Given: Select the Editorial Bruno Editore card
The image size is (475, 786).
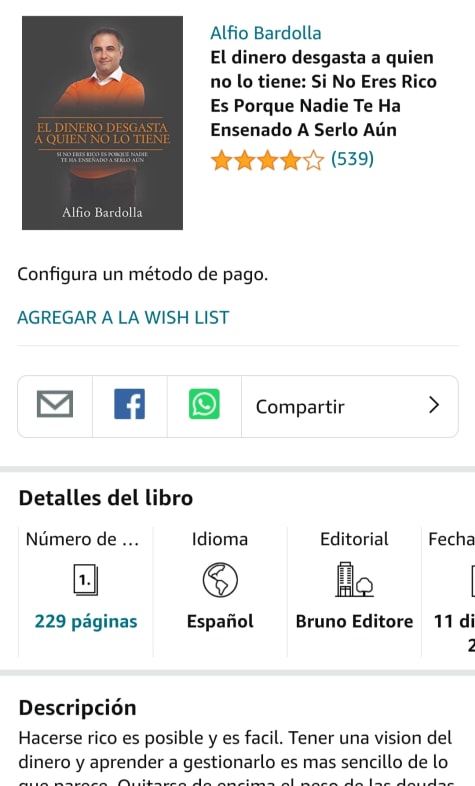Looking at the screenshot, I should coord(354,591).
